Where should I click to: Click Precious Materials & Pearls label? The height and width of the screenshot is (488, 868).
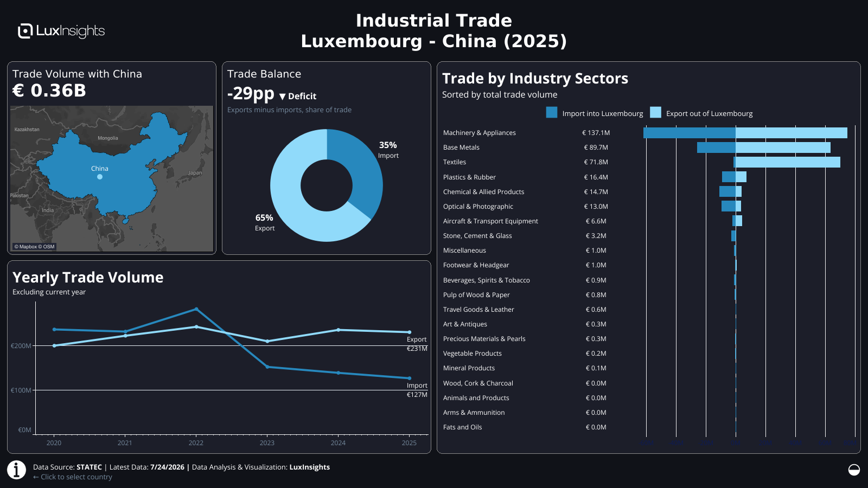point(484,339)
